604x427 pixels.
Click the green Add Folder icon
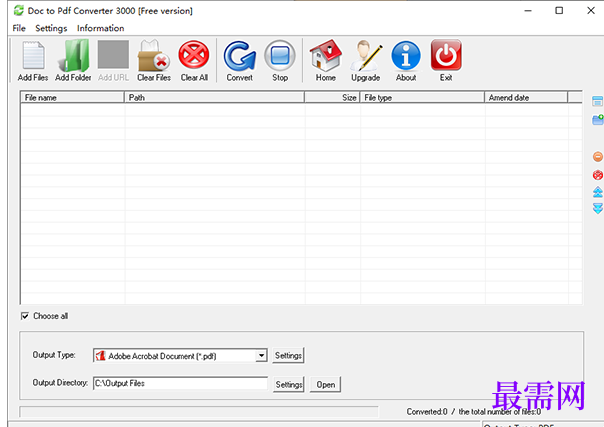[73, 56]
